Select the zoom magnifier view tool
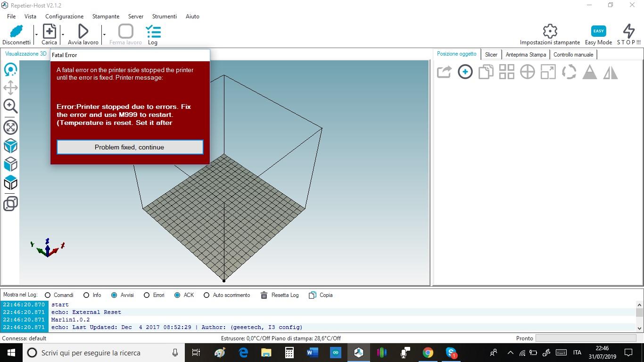644x362 pixels. click(10, 106)
